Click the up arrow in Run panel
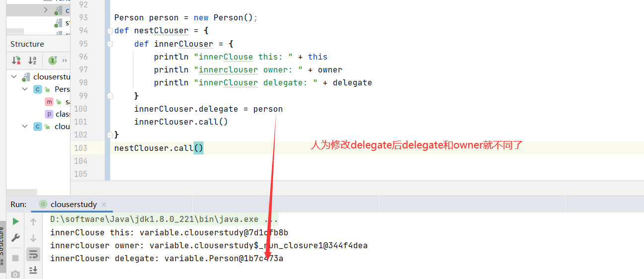 [33, 222]
